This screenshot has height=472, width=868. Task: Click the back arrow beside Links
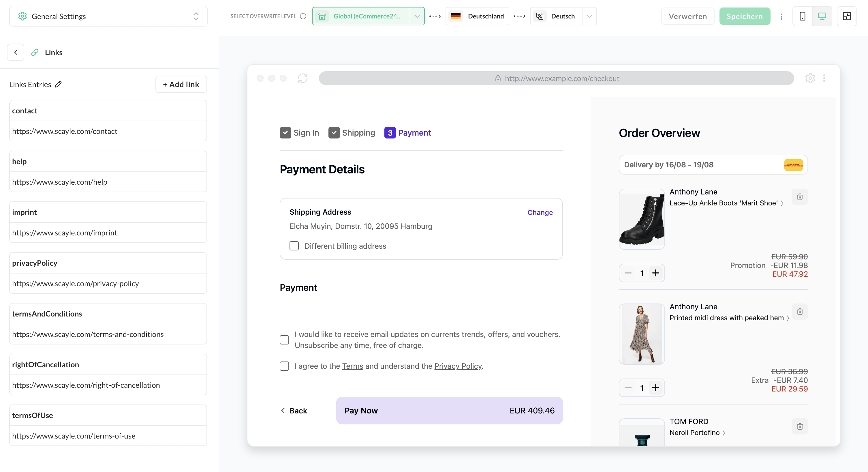click(16, 52)
